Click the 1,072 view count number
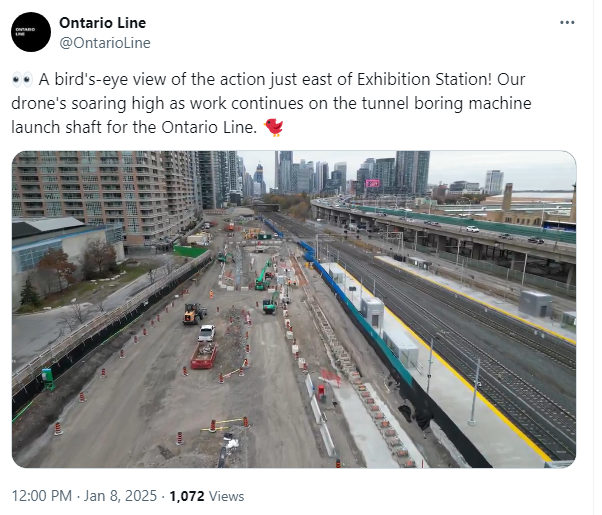 190,496
